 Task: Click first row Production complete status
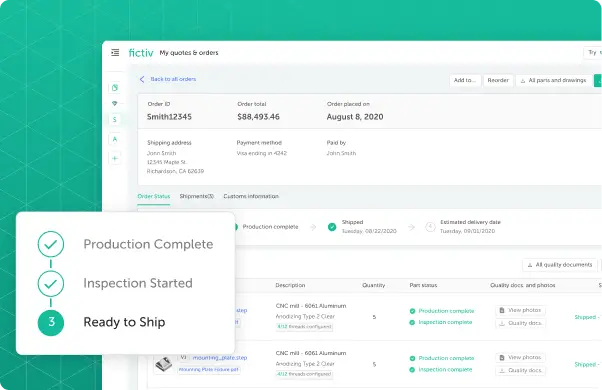point(442,311)
